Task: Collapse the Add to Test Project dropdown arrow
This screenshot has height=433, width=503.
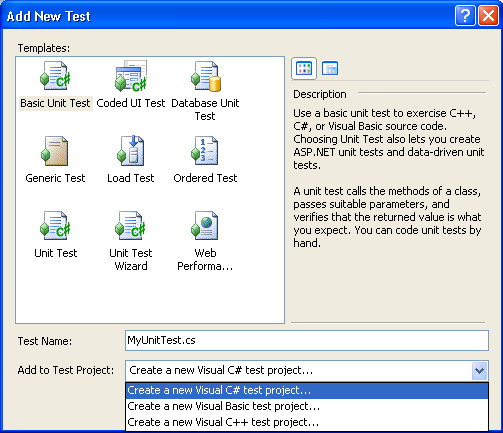Action: [480, 370]
